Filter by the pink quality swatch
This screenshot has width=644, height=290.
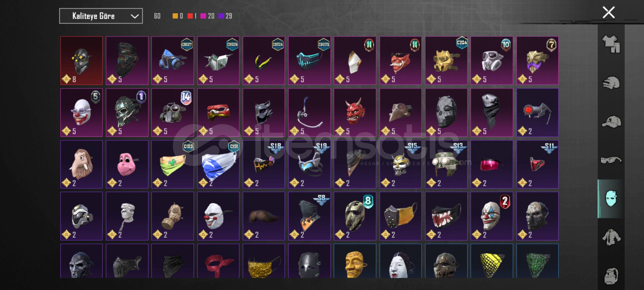203,16
